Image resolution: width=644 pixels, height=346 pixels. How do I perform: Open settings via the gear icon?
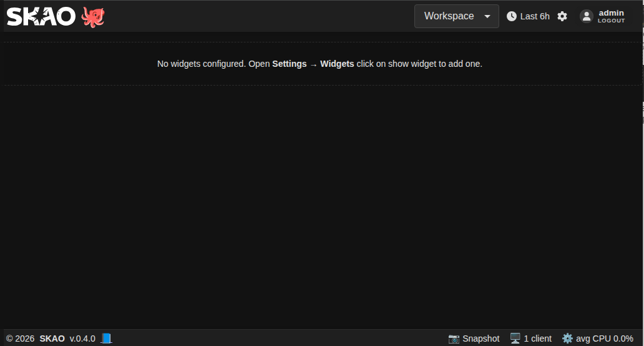562,16
